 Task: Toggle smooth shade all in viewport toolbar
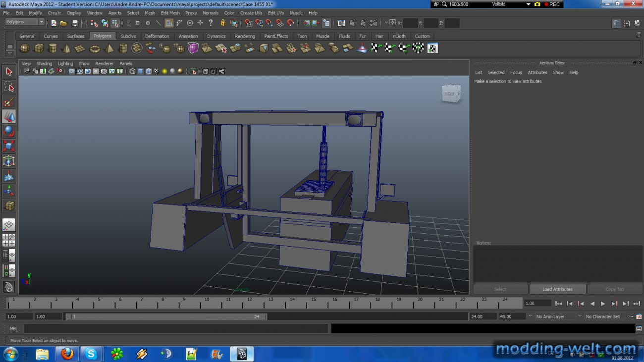click(x=141, y=71)
